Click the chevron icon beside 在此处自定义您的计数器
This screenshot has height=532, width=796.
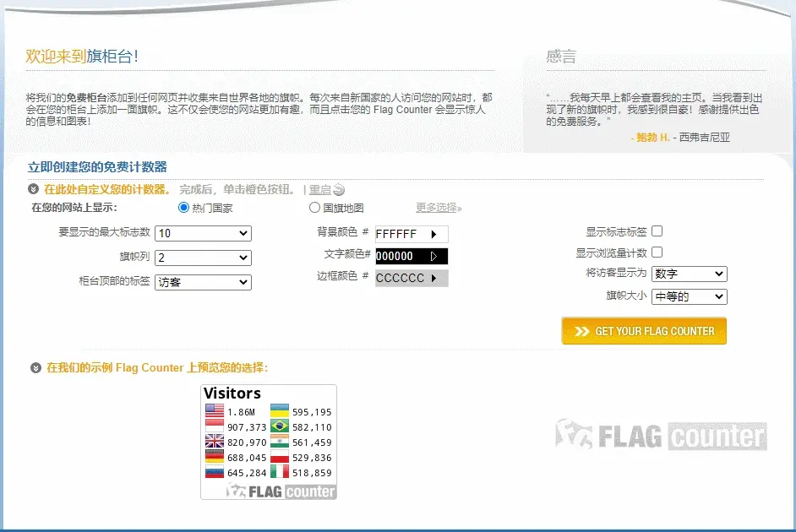pos(34,189)
